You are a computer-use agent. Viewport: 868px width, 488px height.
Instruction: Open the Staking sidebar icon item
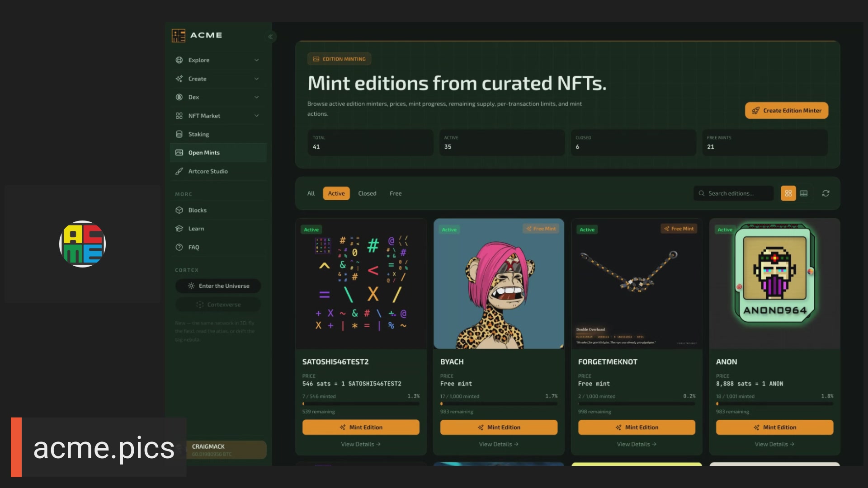(x=179, y=134)
